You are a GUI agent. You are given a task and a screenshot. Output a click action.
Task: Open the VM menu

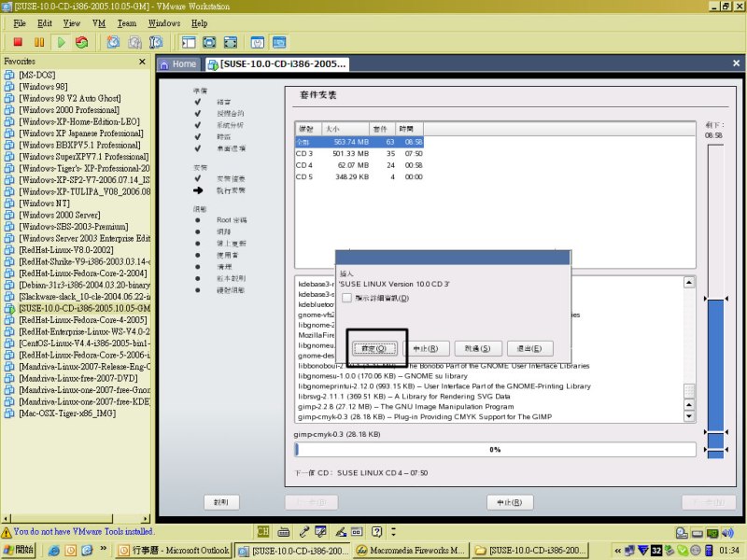(x=99, y=23)
